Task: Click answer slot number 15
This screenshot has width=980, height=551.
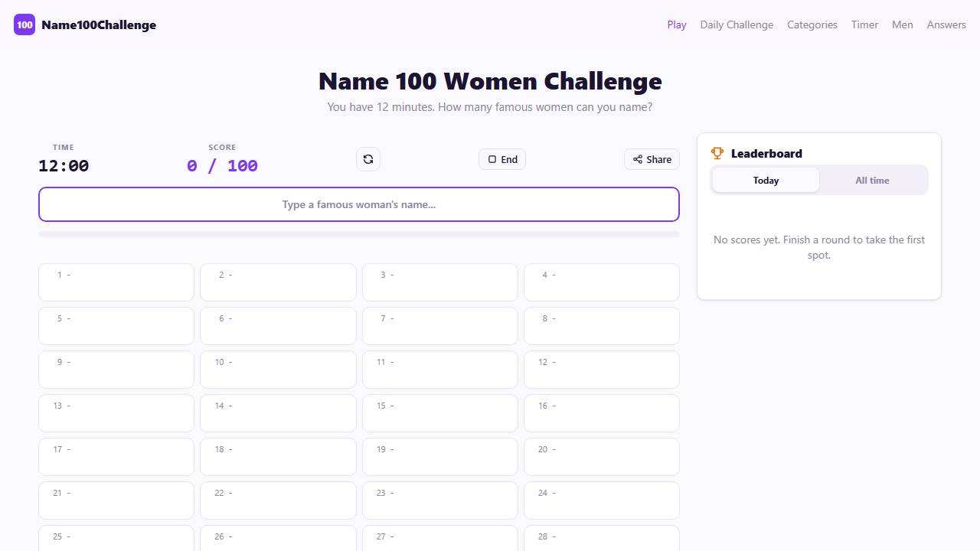Action: 440,413
